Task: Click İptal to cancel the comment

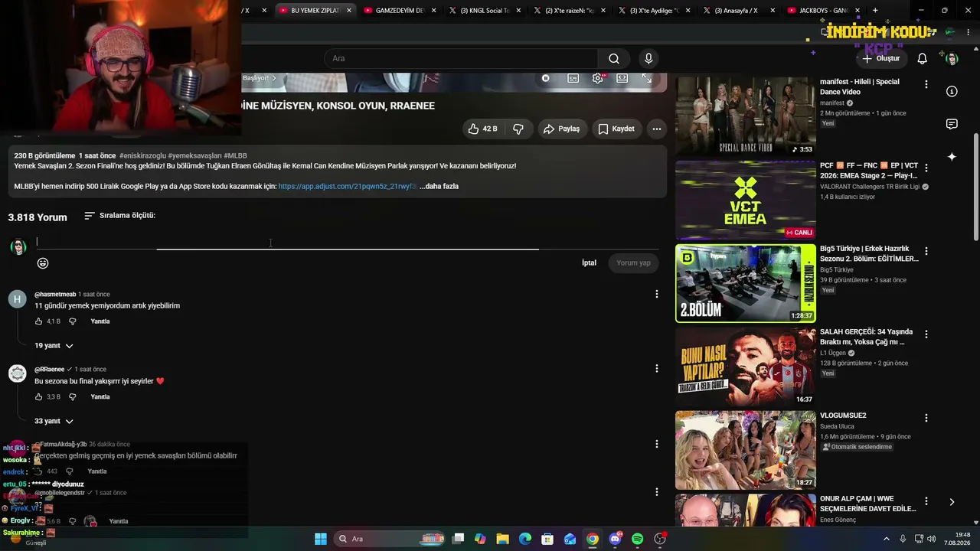Action: pyautogui.click(x=589, y=263)
